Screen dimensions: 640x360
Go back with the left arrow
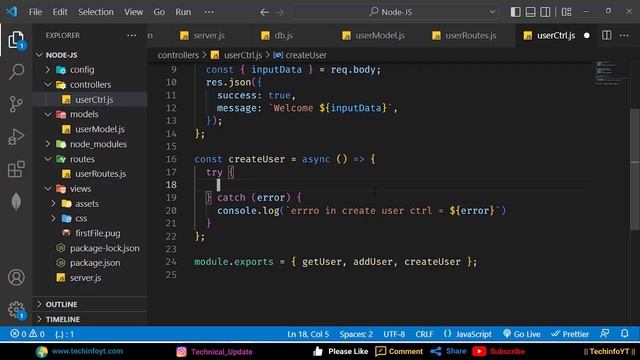[264, 12]
